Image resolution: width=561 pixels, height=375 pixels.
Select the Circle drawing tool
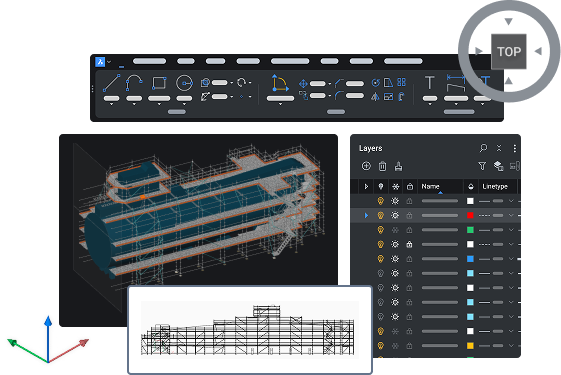(184, 83)
